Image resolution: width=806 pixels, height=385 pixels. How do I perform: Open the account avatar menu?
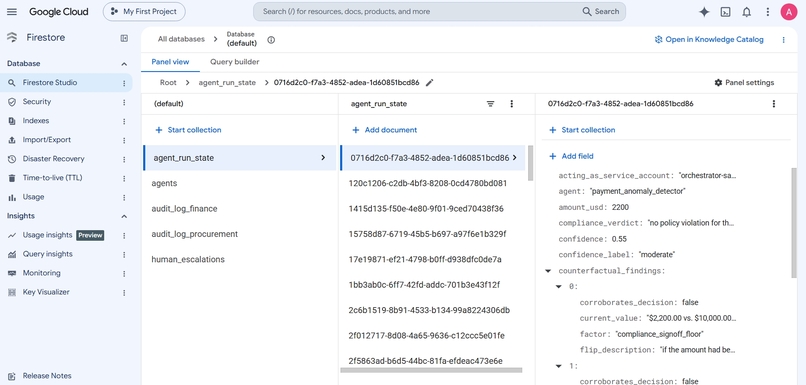(x=789, y=12)
